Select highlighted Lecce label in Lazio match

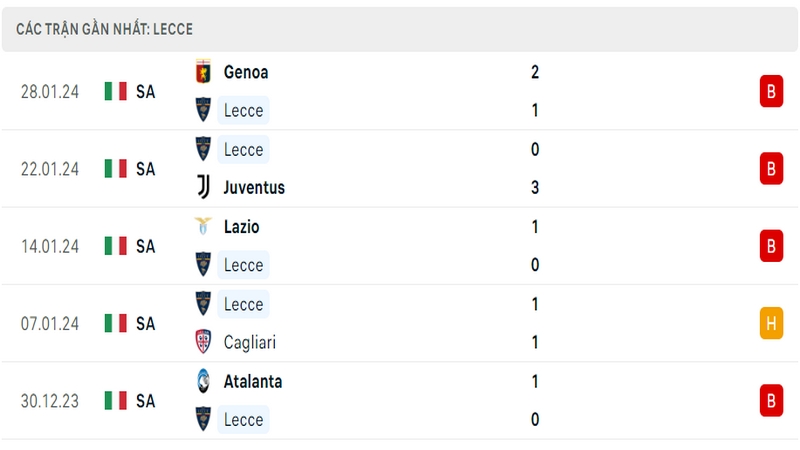click(x=243, y=265)
